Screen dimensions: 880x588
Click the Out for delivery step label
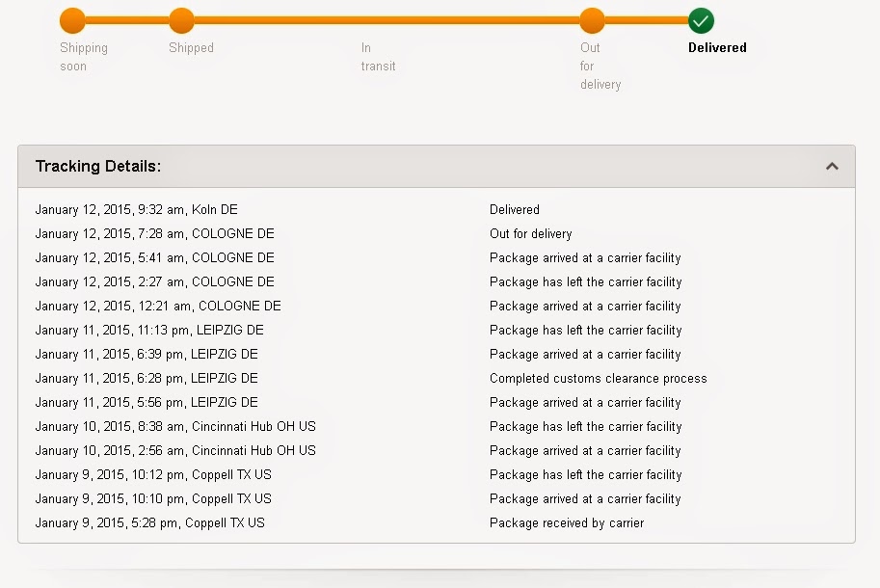click(x=600, y=66)
